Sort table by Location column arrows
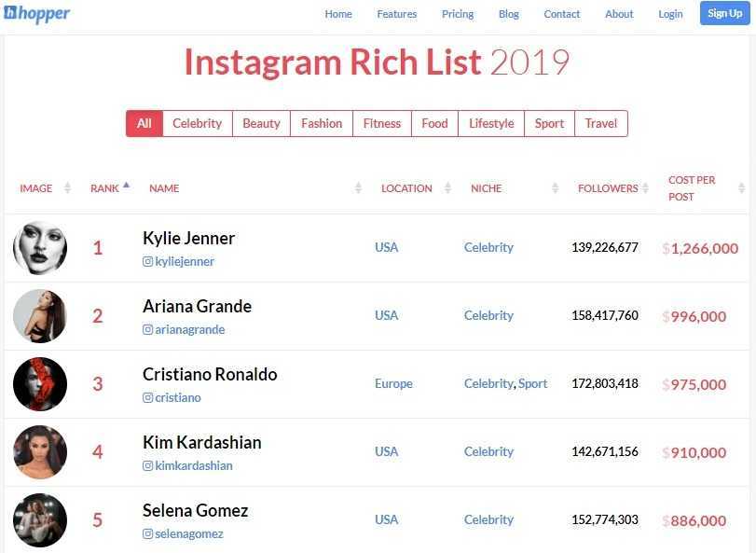 (447, 187)
